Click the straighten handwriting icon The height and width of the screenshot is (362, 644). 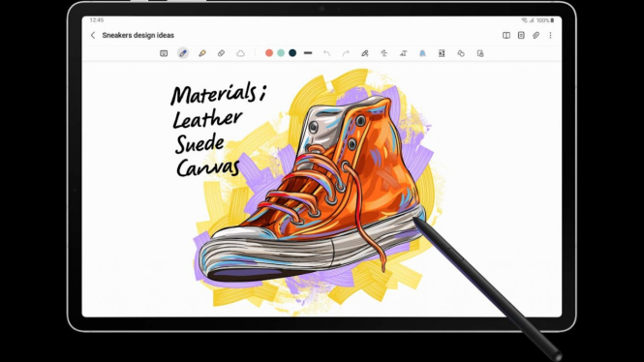pyautogui.click(x=384, y=53)
